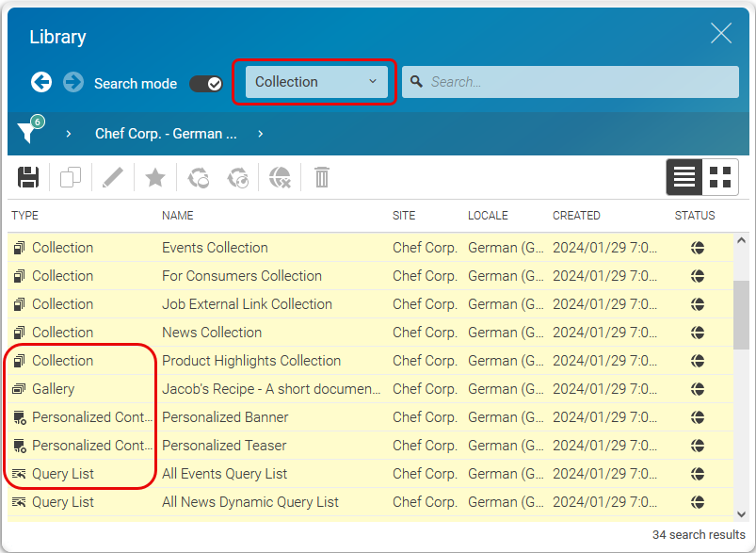This screenshot has height=553, width=756.
Task: Withdraw publication with the globe-x icon
Action: coord(279,177)
